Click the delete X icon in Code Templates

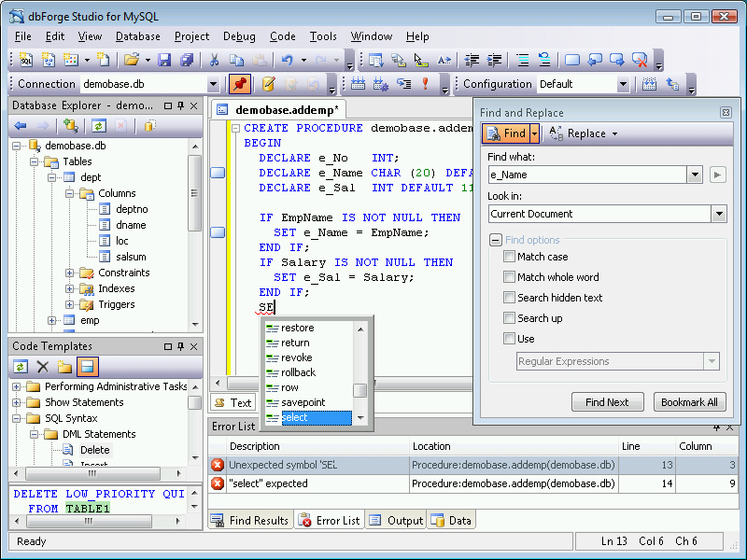pos(43,367)
